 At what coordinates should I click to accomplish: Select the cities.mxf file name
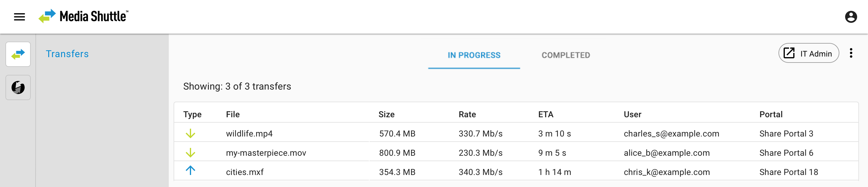pyautogui.click(x=245, y=172)
